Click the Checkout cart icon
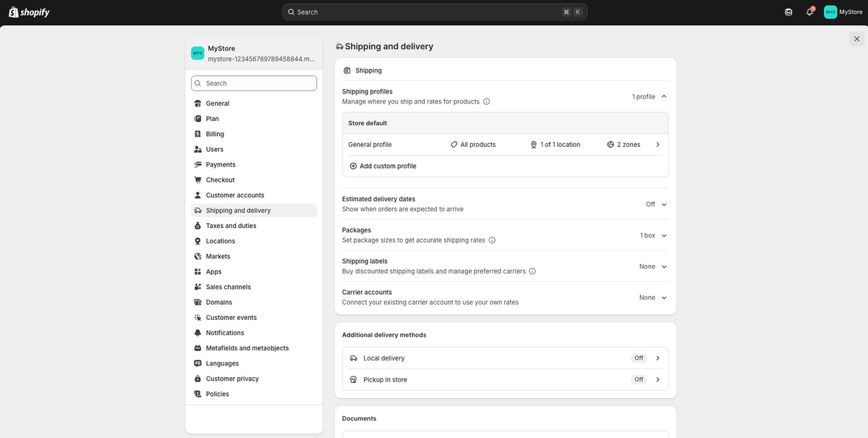 click(x=198, y=180)
